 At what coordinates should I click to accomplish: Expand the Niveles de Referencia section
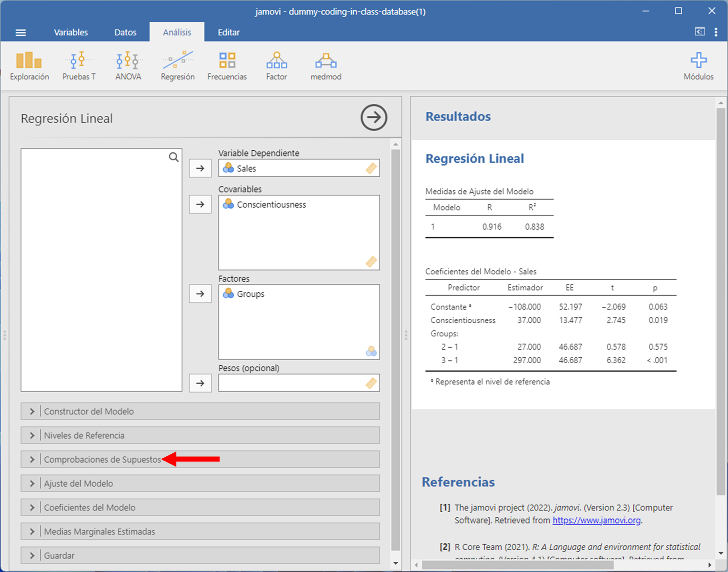[200, 435]
